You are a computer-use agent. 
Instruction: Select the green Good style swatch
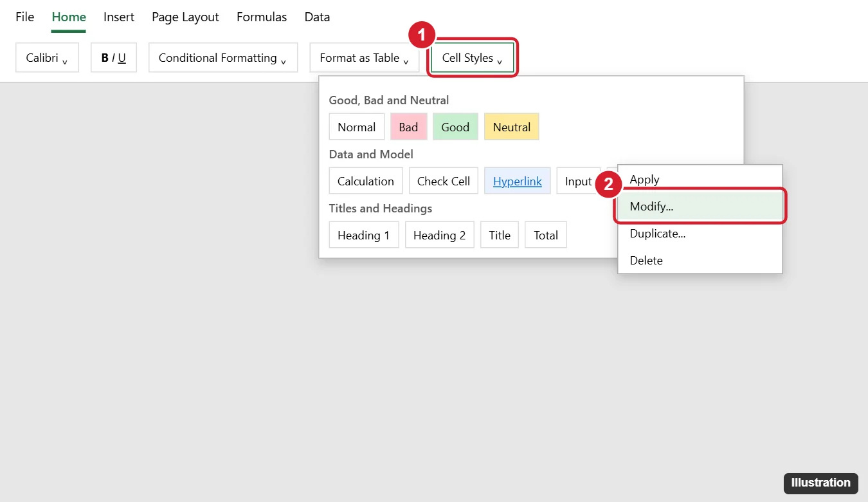455,127
